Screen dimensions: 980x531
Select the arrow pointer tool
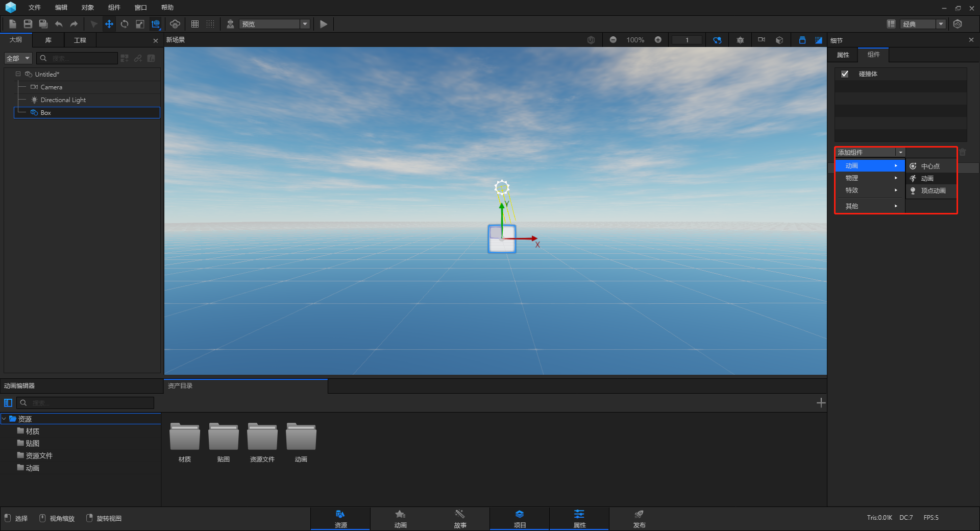[x=94, y=24]
